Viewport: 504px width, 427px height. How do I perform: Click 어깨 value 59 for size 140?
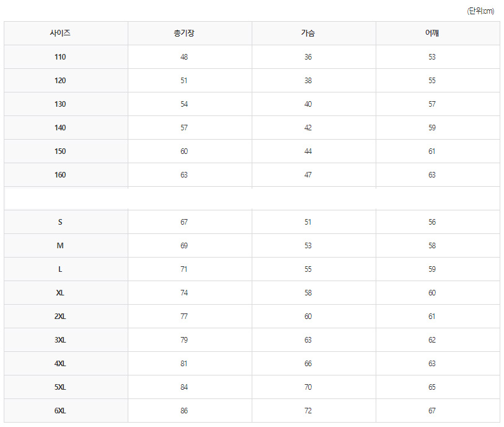tap(432, 128)
